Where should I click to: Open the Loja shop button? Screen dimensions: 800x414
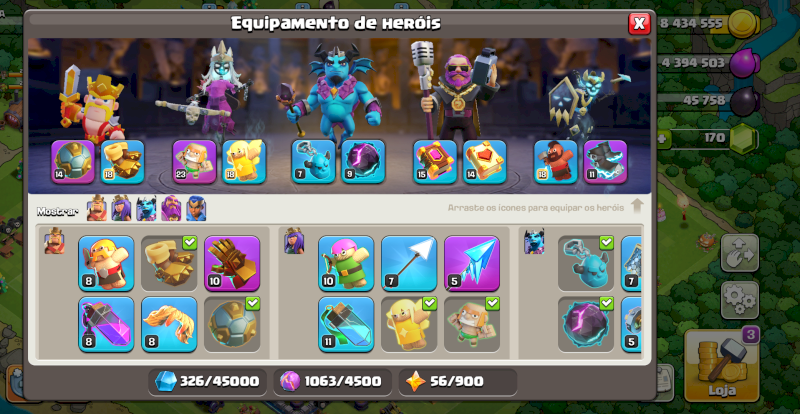(721, 366)
